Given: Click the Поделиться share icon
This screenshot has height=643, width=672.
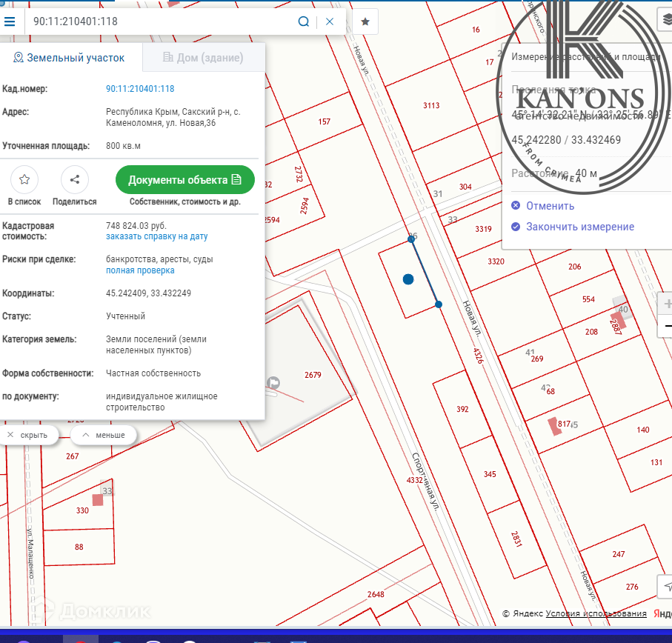Looking at the screenshot, I should tap(74, 179).
